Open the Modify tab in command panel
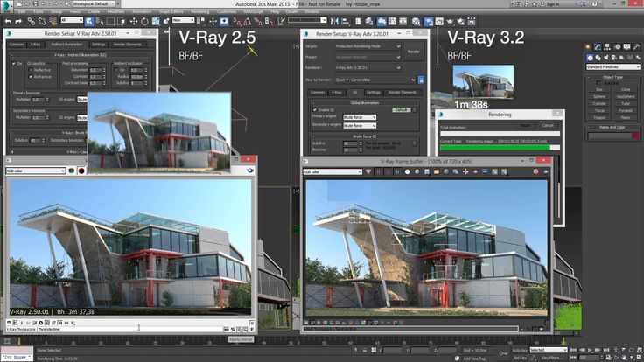 pos(598,47)
